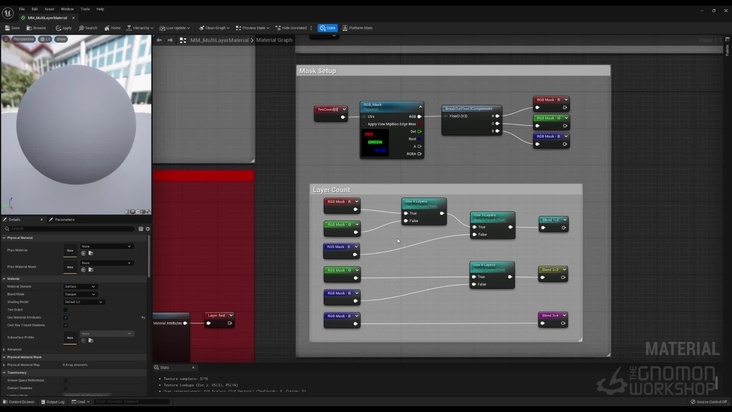Reset Use Material Attributes to default
The height and width of the screenshot is (412, 732).
click(143, 317)
